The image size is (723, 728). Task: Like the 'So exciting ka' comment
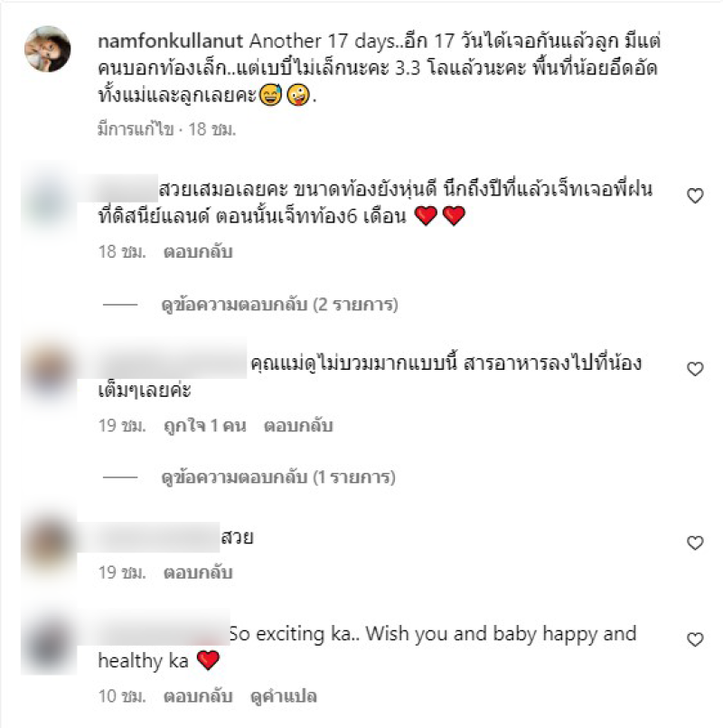pos(695,639)
